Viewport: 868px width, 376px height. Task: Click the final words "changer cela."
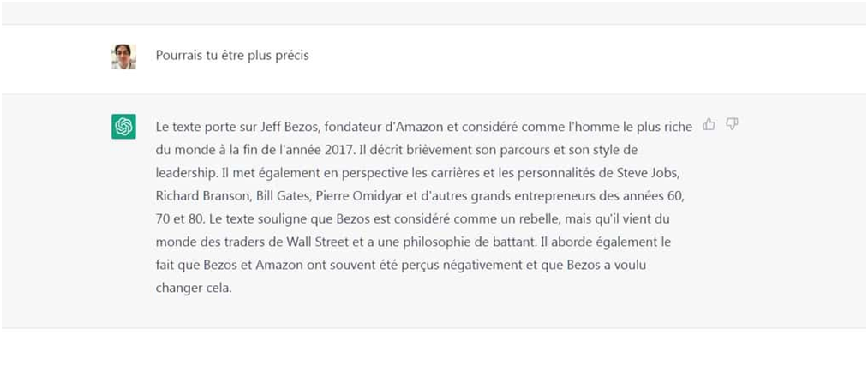(x=193, y=289)
